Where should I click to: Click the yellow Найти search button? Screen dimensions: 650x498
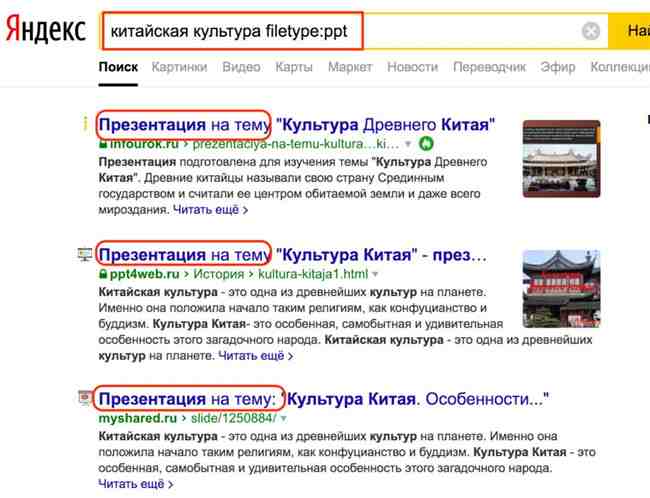630,31
